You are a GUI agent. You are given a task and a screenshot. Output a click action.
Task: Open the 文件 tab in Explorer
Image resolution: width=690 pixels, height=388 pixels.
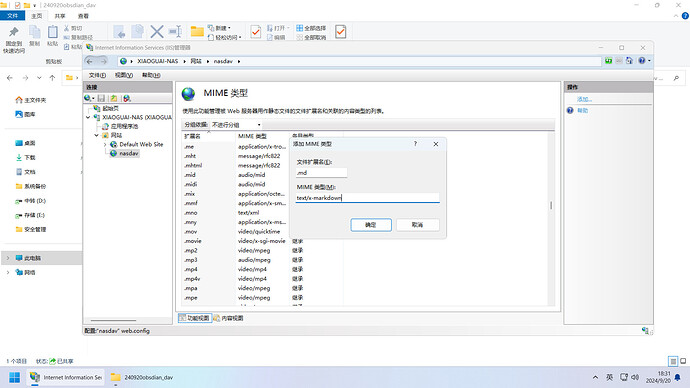[x=12, y=16]
